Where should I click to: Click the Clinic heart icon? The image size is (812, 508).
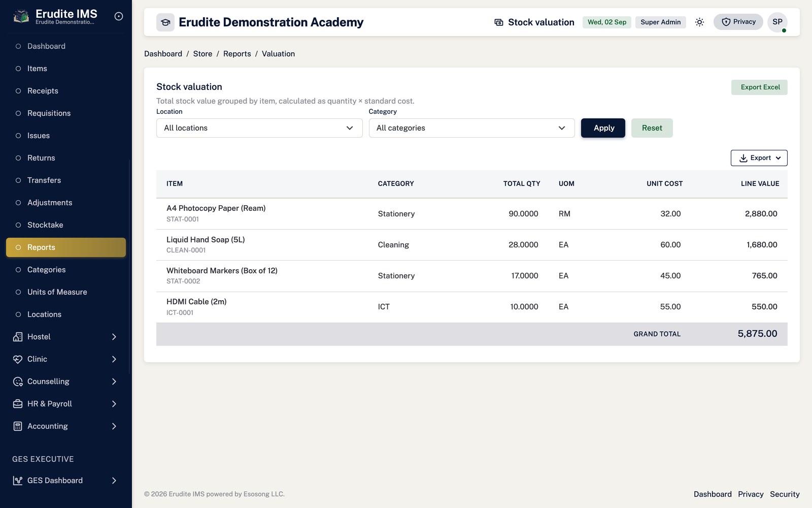(x=18, y=359)
